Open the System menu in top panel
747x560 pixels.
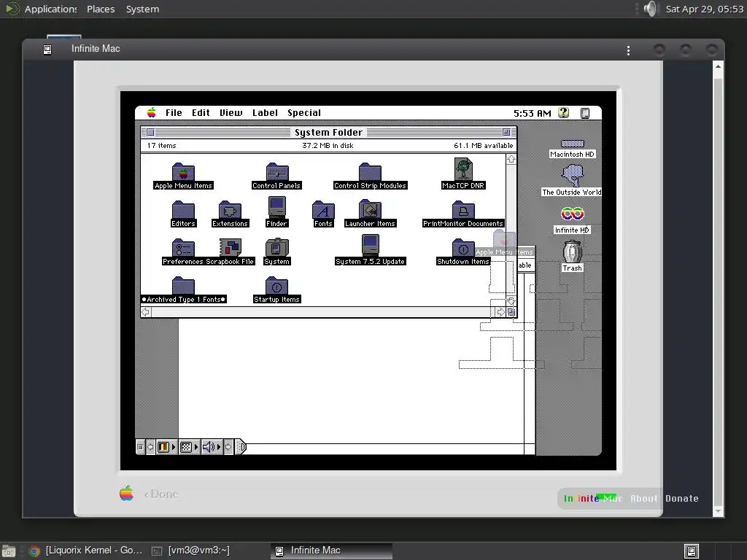142,9
